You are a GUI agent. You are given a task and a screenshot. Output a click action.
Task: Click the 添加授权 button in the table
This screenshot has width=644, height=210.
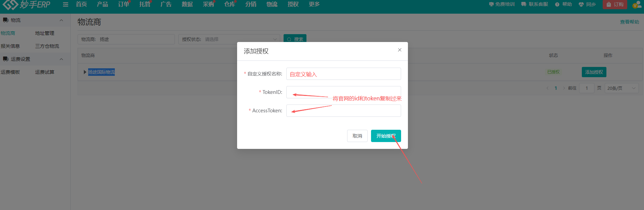point(594,72)
